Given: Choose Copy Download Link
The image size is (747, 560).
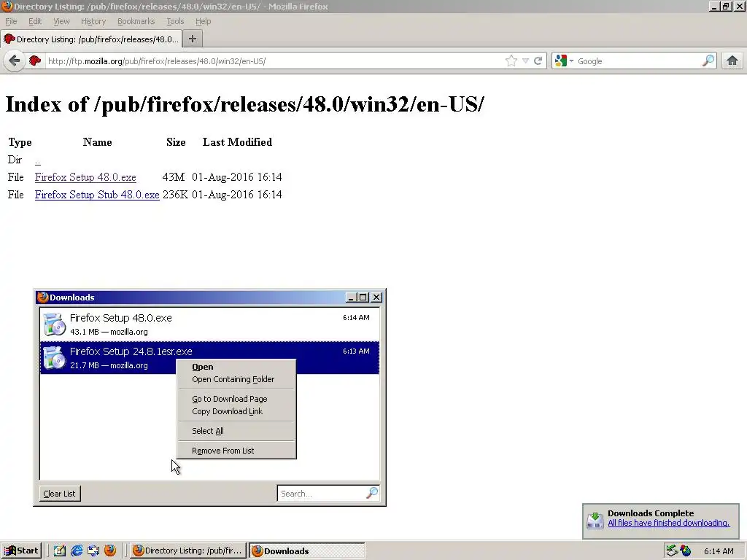Looking at the screenshot, I should click(x=236, y=411).
